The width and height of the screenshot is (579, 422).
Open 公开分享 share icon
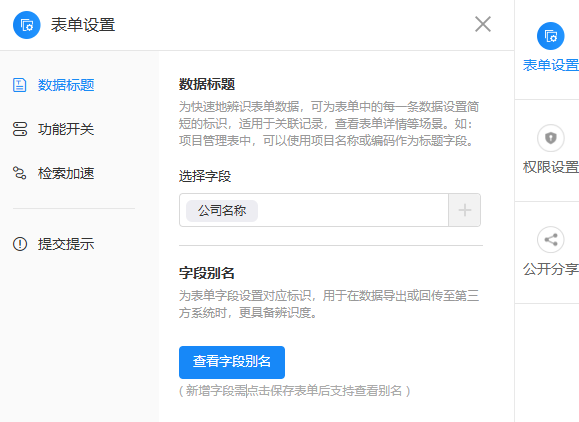pos(551,240)
